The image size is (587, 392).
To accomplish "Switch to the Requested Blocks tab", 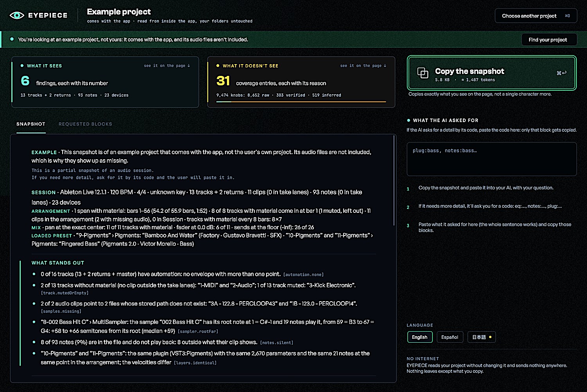I will (x=85, y=124).
